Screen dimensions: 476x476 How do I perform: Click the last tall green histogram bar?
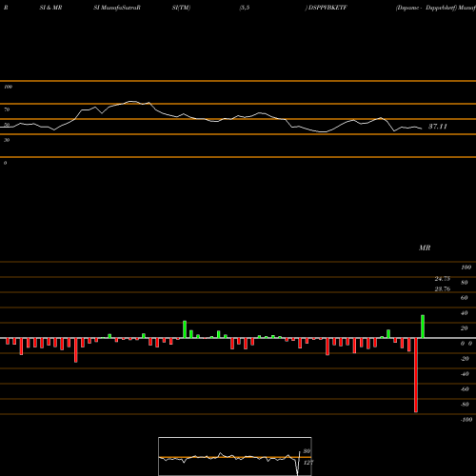tap(423, 327)
